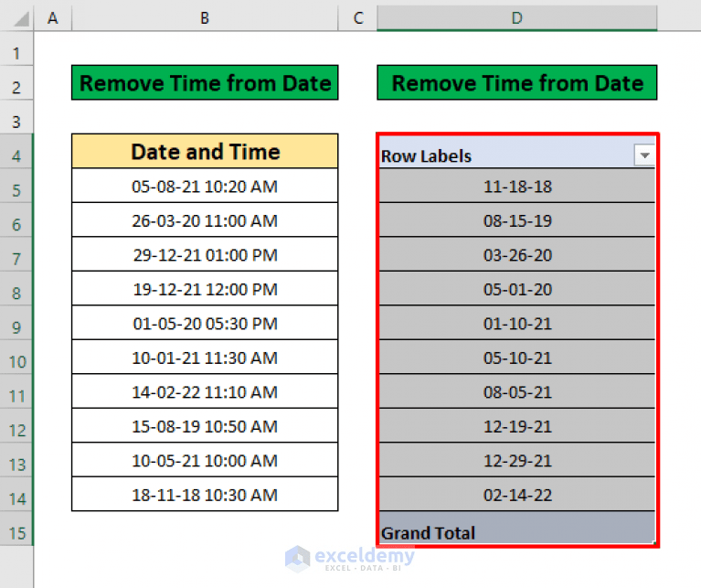
Task: Select row 3 header
Action: tap(16, 117)
